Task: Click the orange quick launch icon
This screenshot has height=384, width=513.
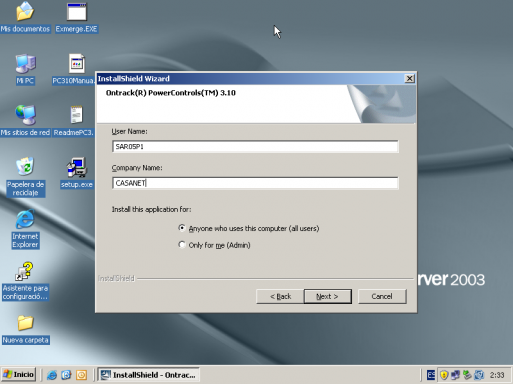Action: pos(81,375)
